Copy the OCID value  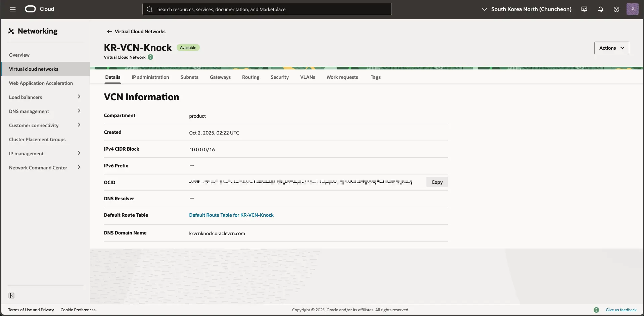437,182
